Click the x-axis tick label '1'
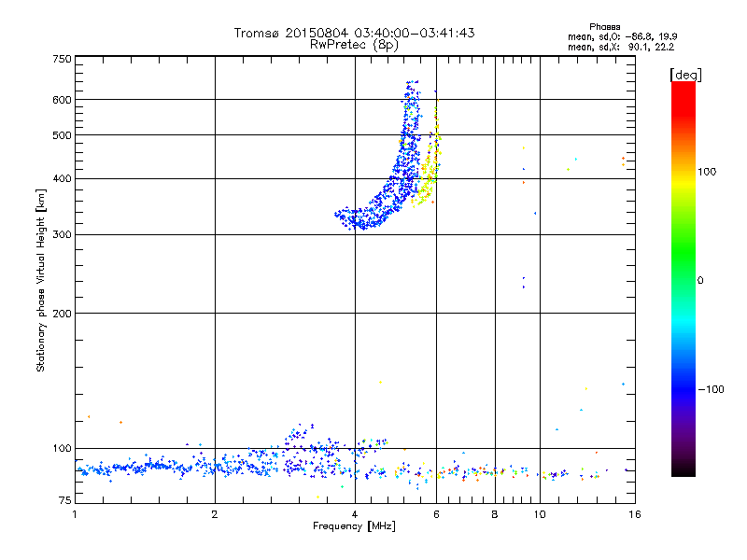 (x=75, y=514)
